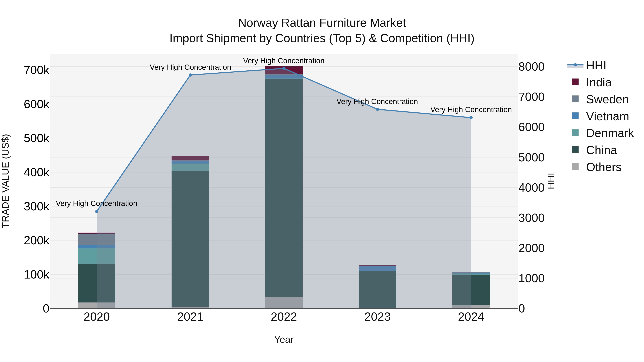
Task: Select the 2021 HHI data point
Action: click(x=190, y=75)
